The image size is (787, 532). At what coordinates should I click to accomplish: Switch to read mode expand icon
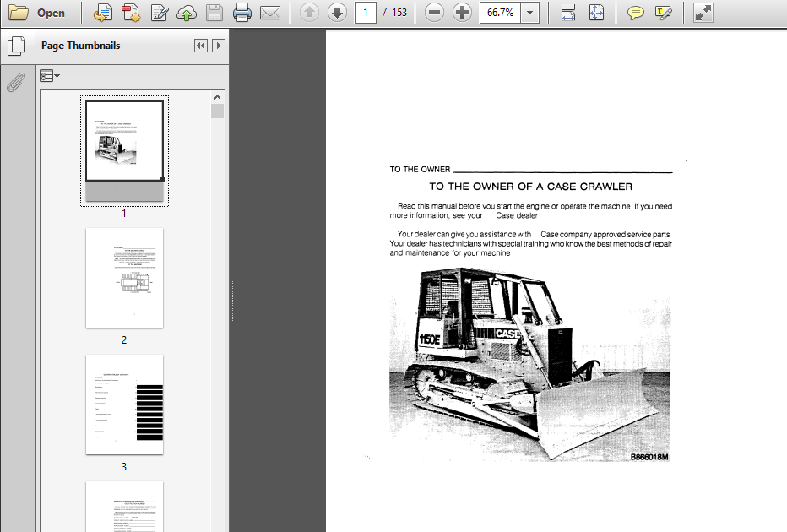(703, 13)
